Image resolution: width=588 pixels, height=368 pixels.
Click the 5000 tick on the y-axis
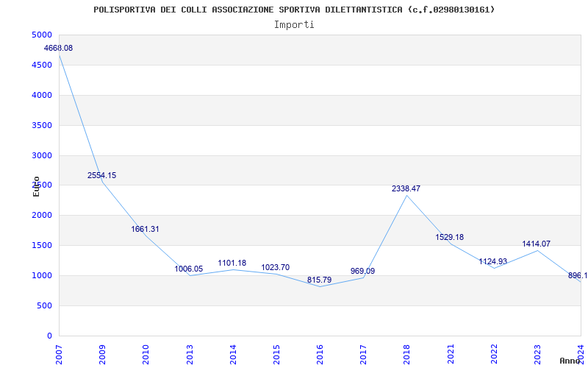coord(42,35)
